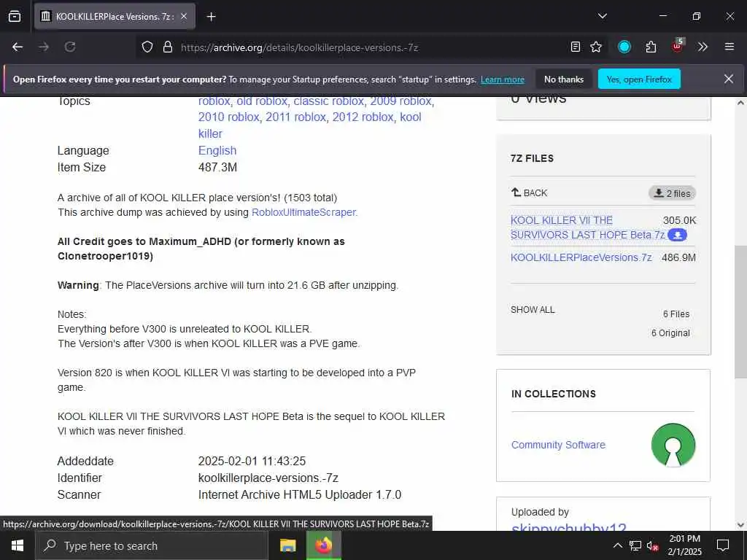Screen dimensions: 747x560
Task: Click the identifier koolkillerplace-versions.-7z text
Action: pos(268,478)
